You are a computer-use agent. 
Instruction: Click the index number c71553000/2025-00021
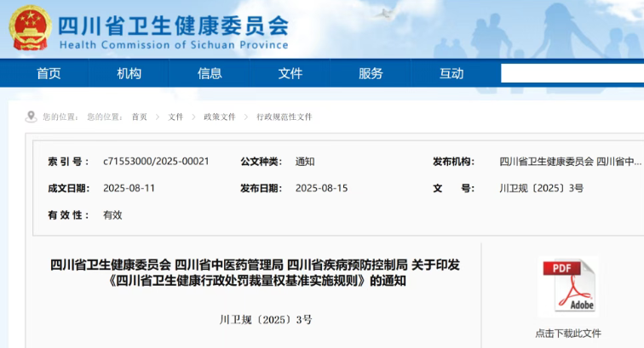pos(156,161)
